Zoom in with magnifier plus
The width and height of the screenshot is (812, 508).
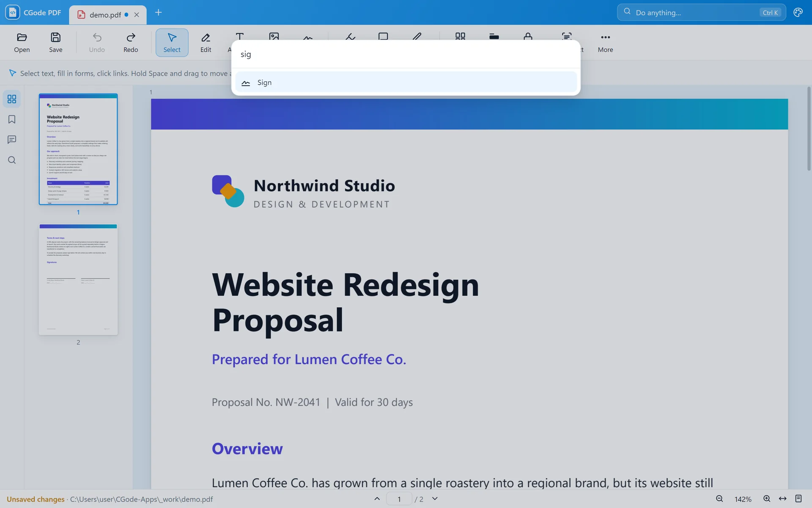(767, 499)
